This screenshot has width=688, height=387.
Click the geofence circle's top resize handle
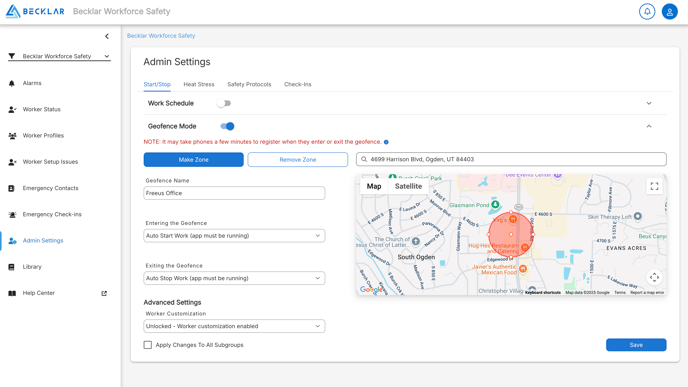[511, 212]
